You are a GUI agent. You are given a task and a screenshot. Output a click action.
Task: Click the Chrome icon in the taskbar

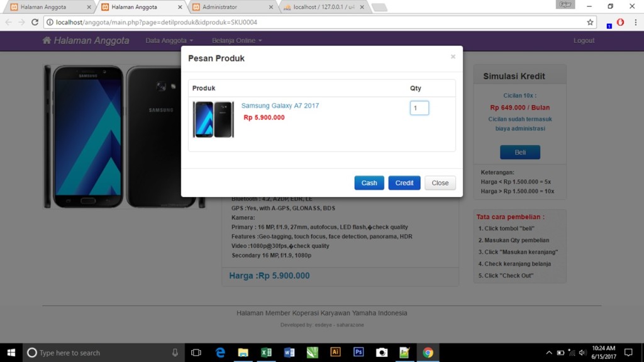coord(428,353)
